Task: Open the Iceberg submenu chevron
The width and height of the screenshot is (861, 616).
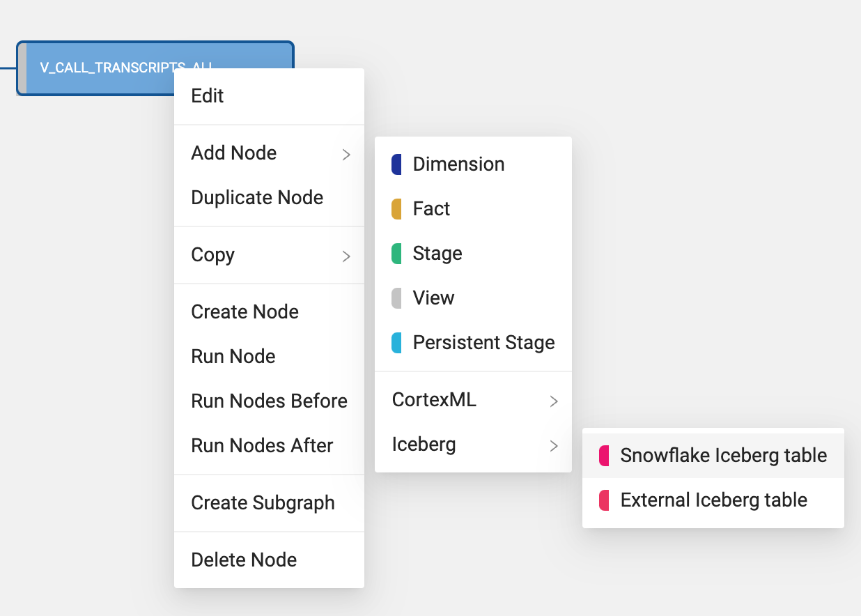Action: (554, 445)
